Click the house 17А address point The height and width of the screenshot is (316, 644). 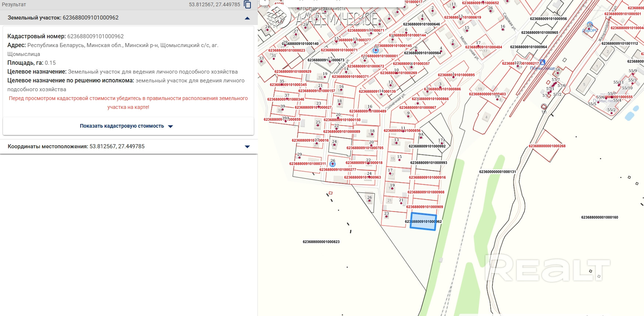pos(442,143)
